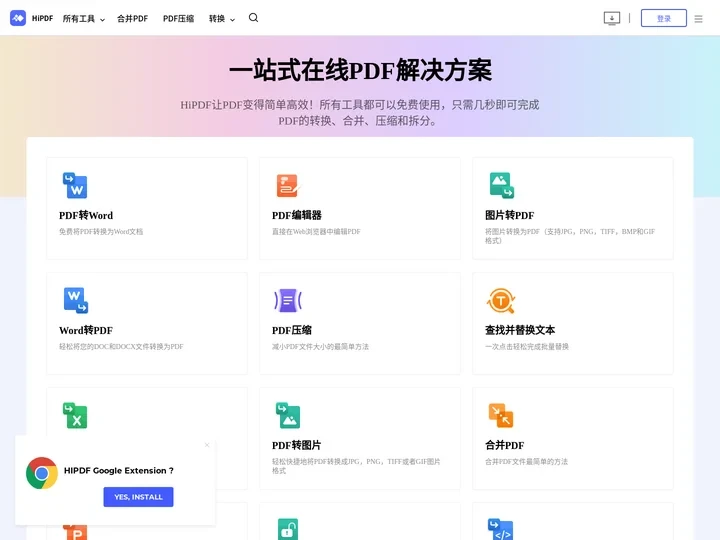
Task: Click the PDF压缩 card icon
Action: pyautogui.click(x=288, y=300)
